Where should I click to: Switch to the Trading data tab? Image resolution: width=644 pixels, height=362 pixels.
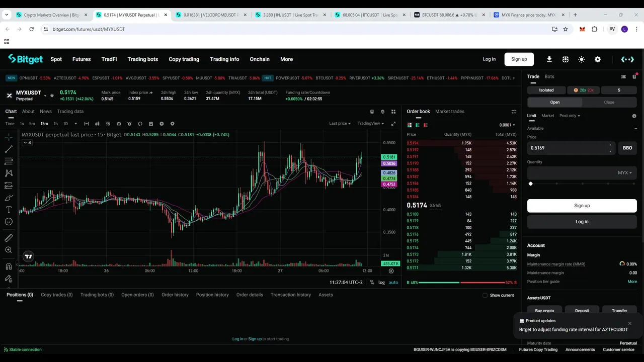click(x=70, y=112)
